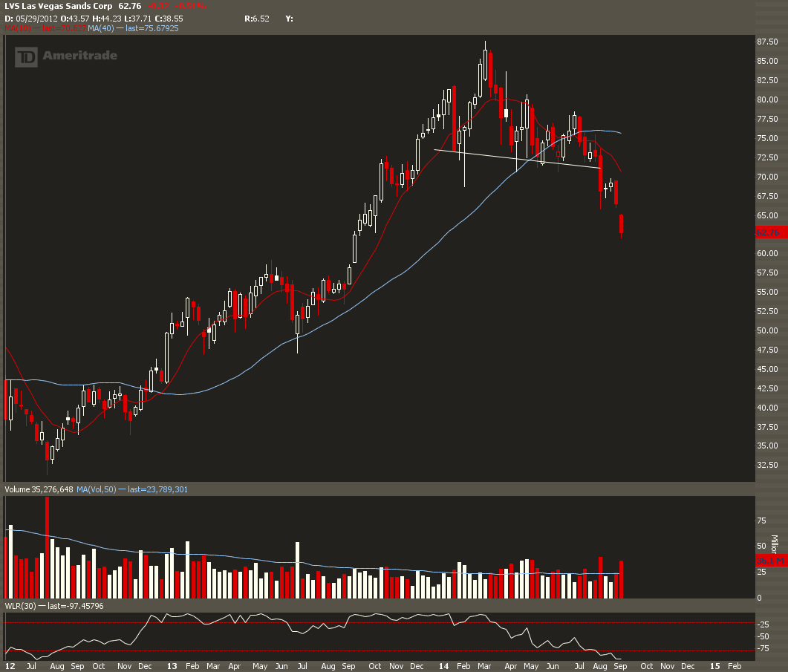Click the 77.50 price axis label
The height and width of the screenshot is (672, 788).
coord(767,119)
